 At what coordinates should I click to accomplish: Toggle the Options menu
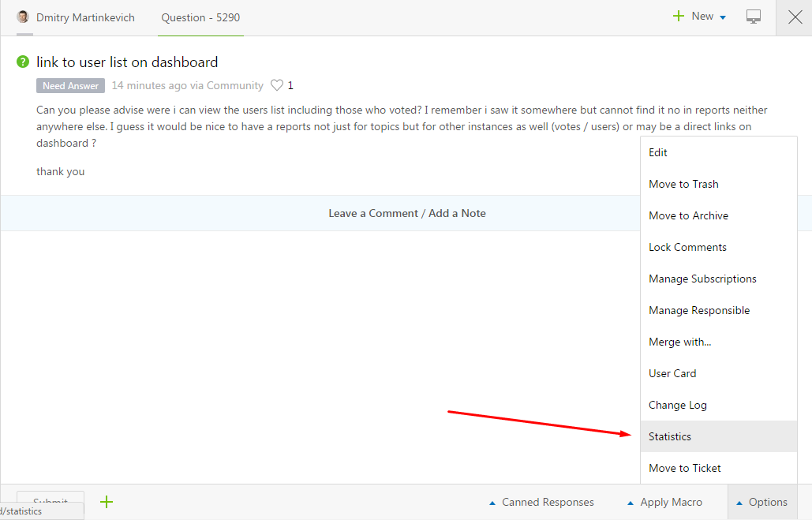pyautogui.click(x=761, y=502)
